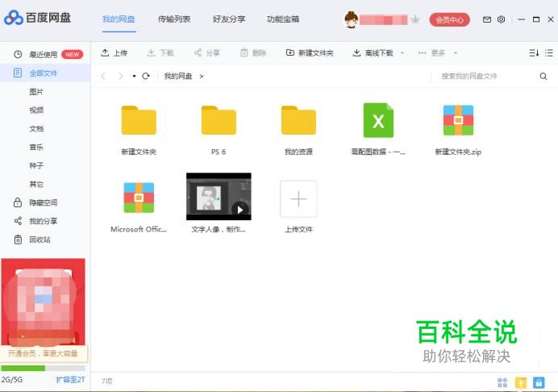Click the crown membership icon
Screen dimensions: 558x392
[414, 19]
